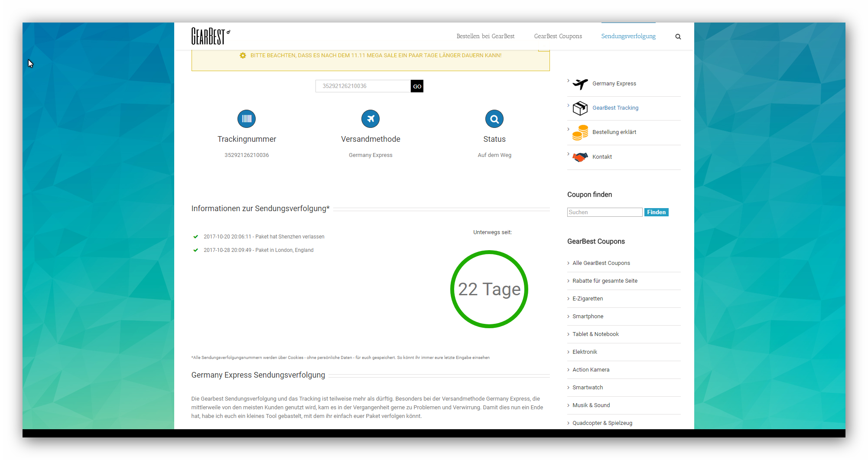
Task: Open GearBest Coupons menu item
Action: click(558, 36)
